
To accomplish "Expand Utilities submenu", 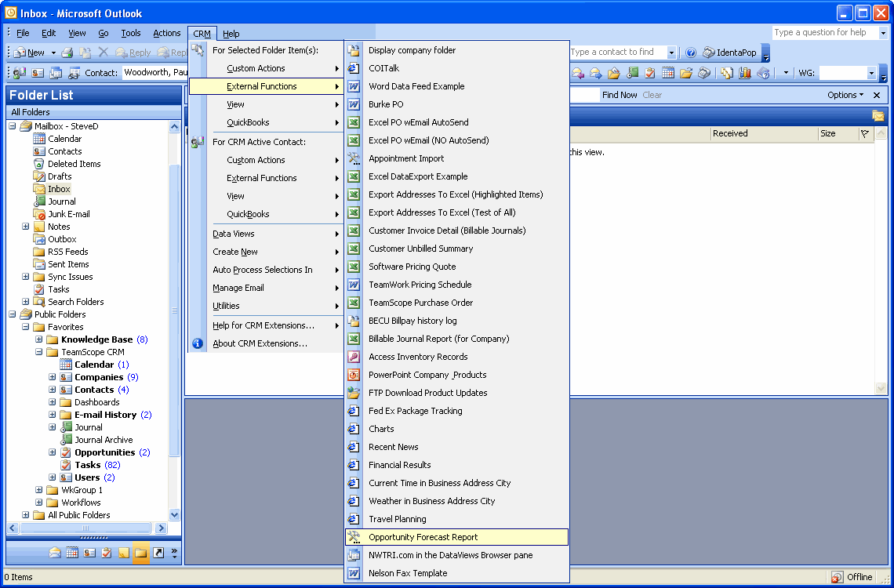I will (x=266, y=306).
